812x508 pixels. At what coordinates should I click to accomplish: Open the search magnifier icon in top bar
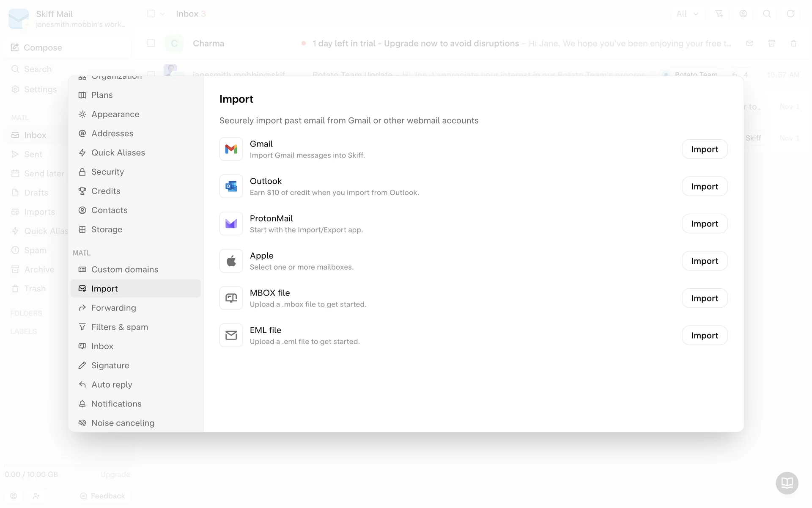767,14
